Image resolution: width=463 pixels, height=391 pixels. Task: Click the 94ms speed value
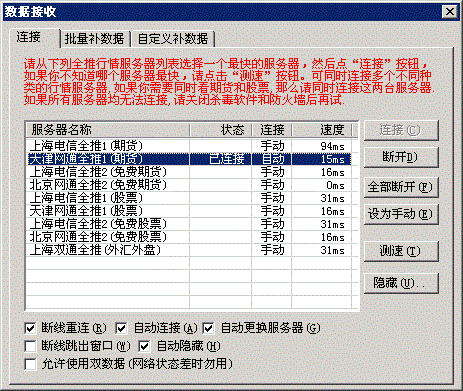coord(332,146)
